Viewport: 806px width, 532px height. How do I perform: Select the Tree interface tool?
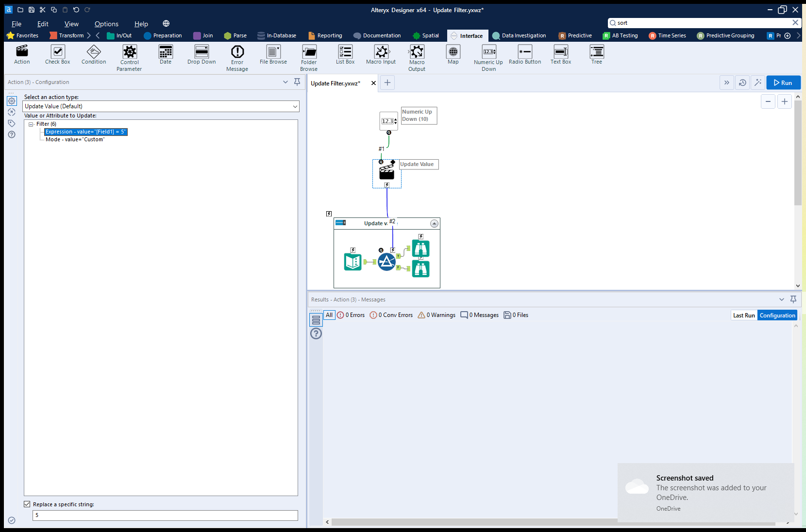click(596, 55)
